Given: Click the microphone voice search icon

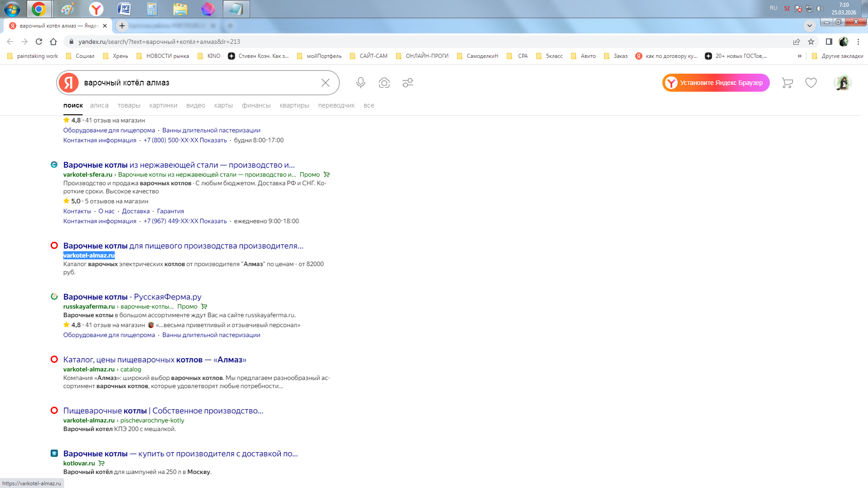Looking at the screenshot, I should (360, 83).
